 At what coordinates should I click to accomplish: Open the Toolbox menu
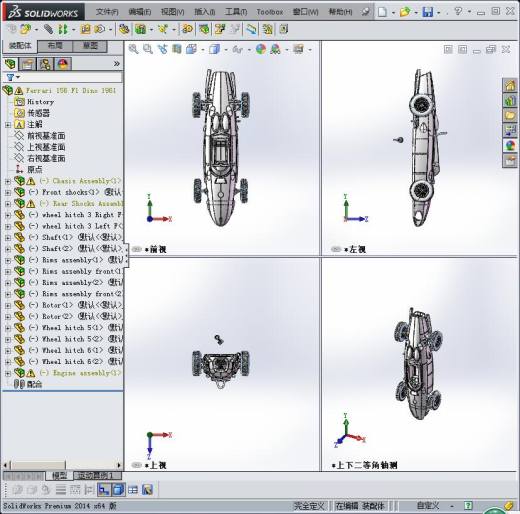(x=270, y=12)
